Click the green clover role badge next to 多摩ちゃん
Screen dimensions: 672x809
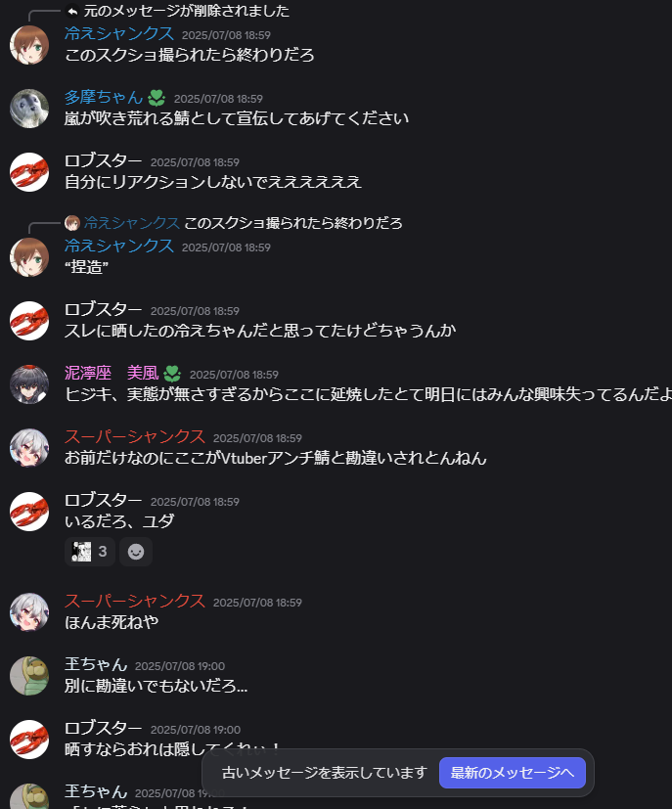coord(157,98)
